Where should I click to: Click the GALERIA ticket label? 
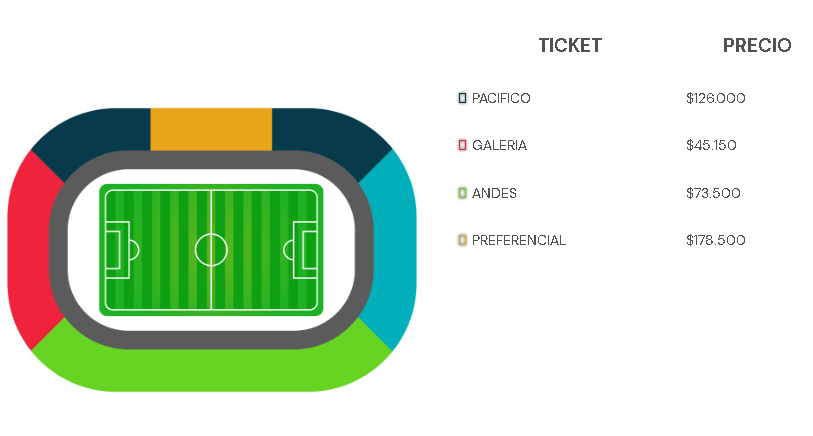click(499, 145)
